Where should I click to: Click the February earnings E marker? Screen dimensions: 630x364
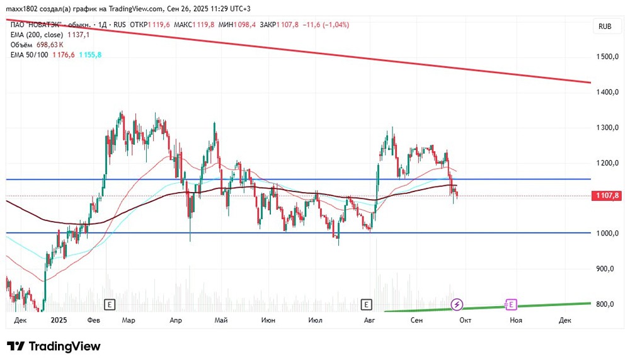109,305
